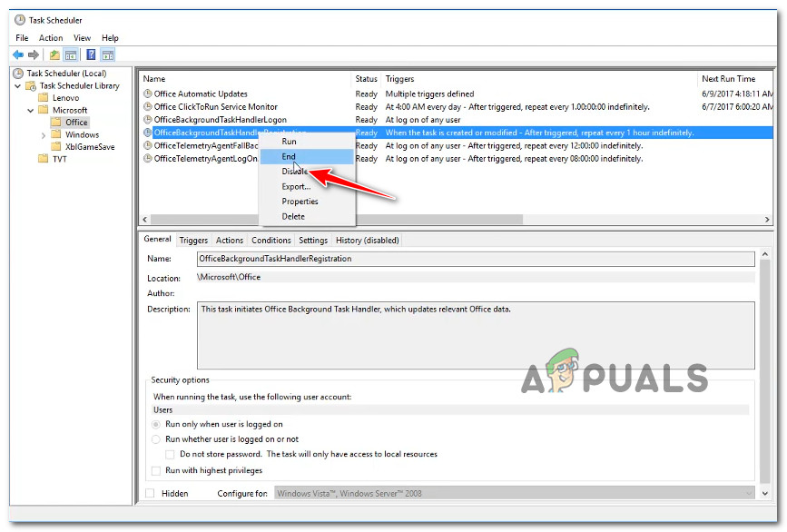Sort by the Name column header
This screenshot has width=787, height=532.
pos(245,79)
